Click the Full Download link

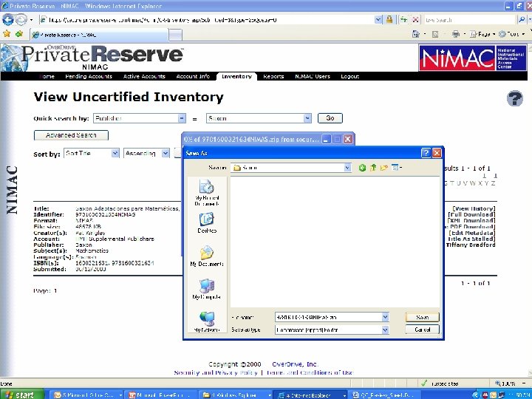click(471, 215)
